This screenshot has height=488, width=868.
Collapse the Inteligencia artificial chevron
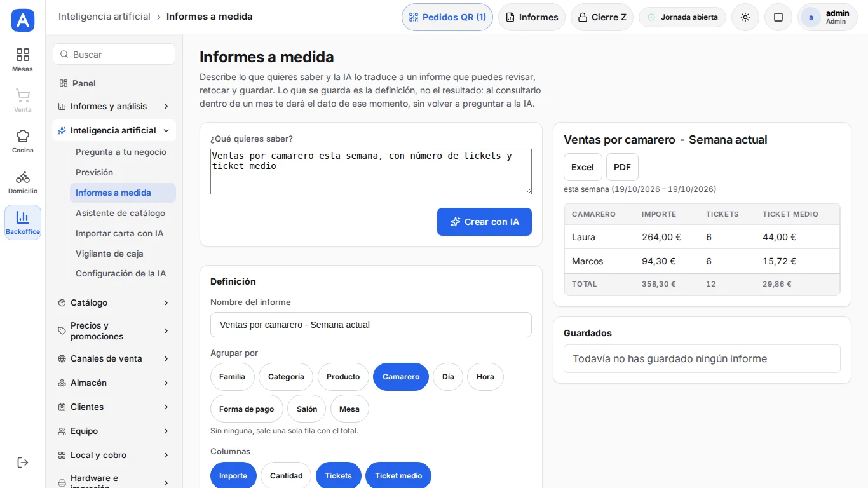166,130
